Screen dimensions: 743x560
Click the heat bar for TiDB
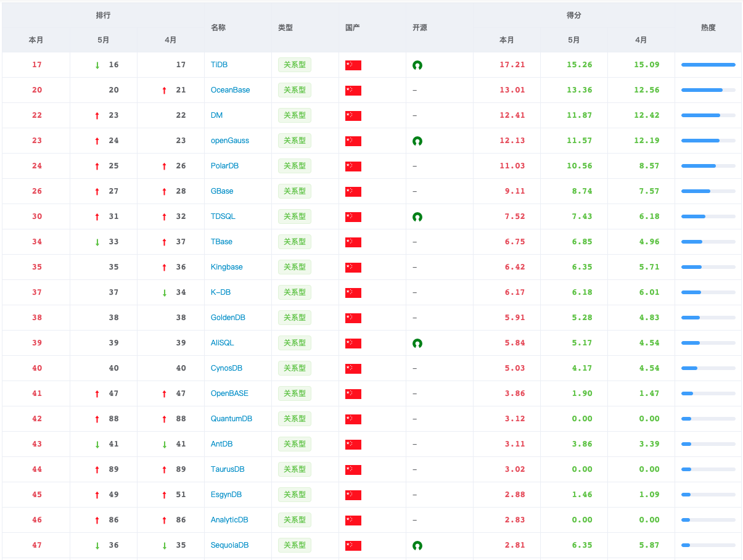pos(708,65)
